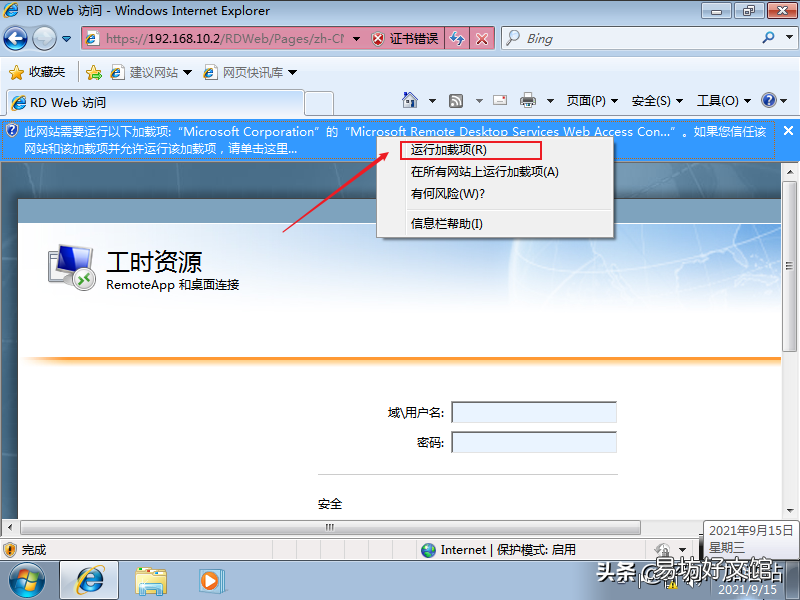Click the 域\用户名 input field

click(x=534, y=412)
